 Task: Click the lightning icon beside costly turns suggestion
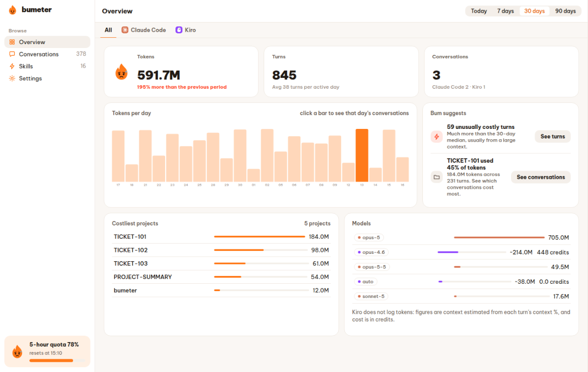coord(437,137)
